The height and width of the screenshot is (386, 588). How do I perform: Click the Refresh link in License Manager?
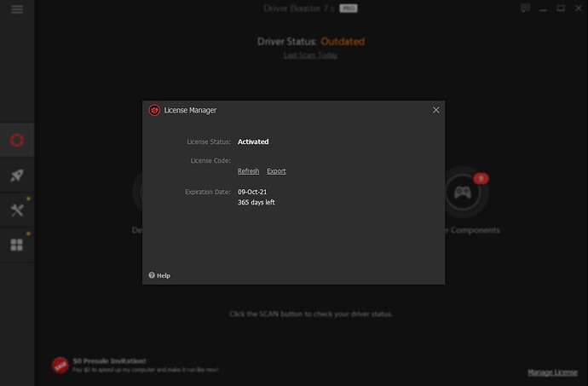pos(248,171)
